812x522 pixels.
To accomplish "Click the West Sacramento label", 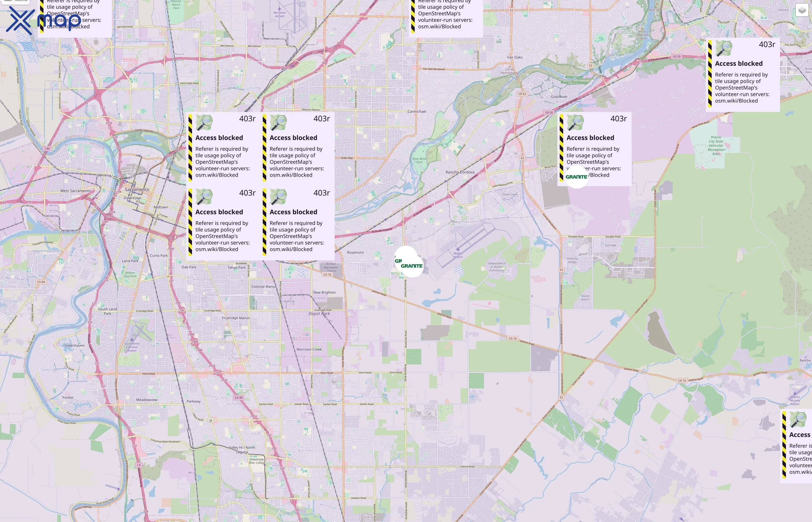I will [x=76, y=191].
